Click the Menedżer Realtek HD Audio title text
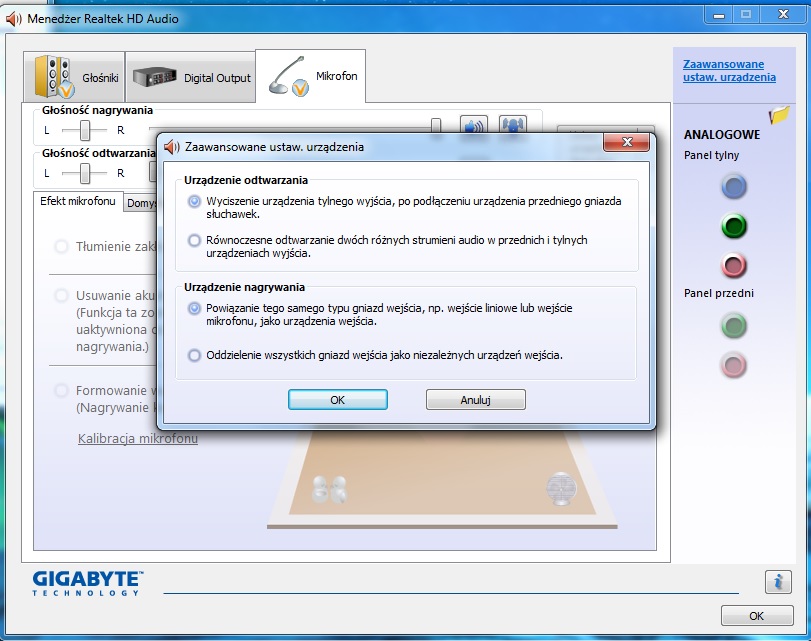 click(x=103, y=19)
